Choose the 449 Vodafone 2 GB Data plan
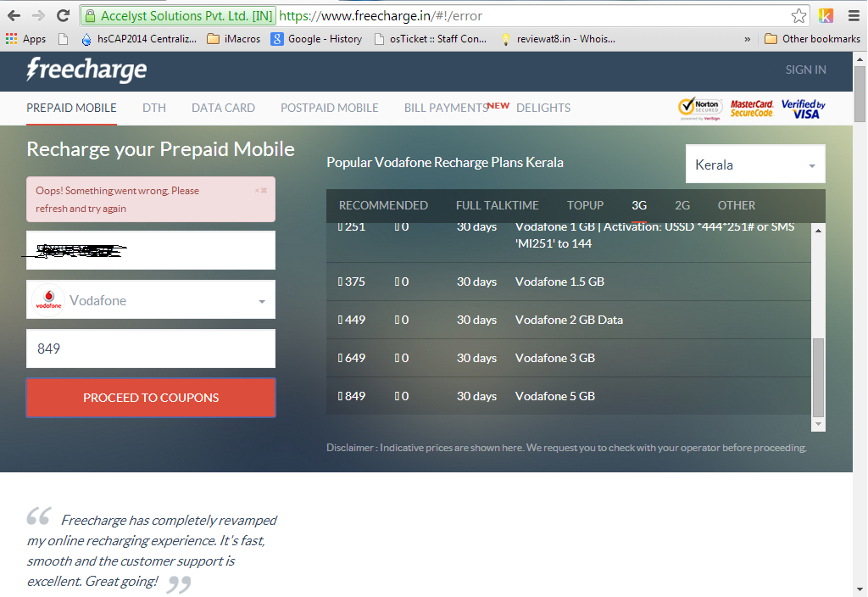This screenshot has width=868, height=597. point(569,320)
